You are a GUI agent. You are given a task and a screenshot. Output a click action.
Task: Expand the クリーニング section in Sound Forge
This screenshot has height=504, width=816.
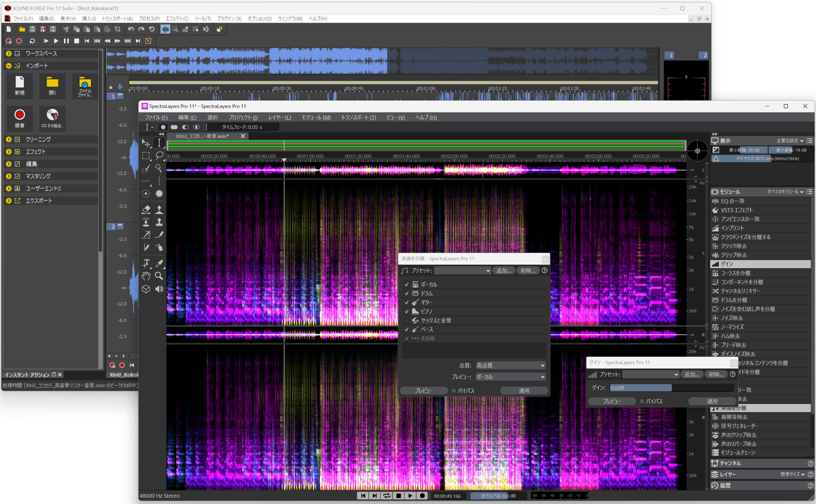click(x=9, y=139)
